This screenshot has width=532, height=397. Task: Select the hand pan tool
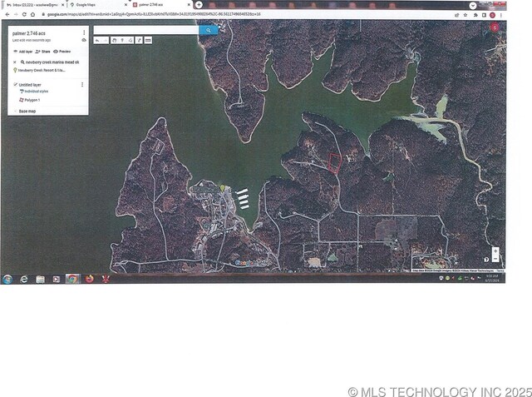click(x=115, y=41)
